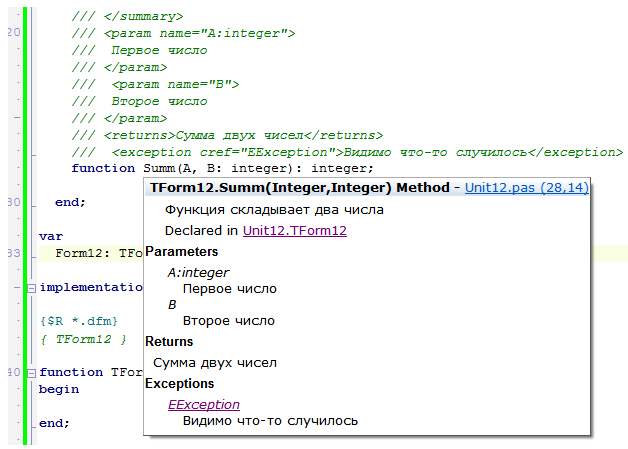Screen dimensions: 628x449
Task: Click the 'Returns' heading in tooltip
Action: coord(169,342)
